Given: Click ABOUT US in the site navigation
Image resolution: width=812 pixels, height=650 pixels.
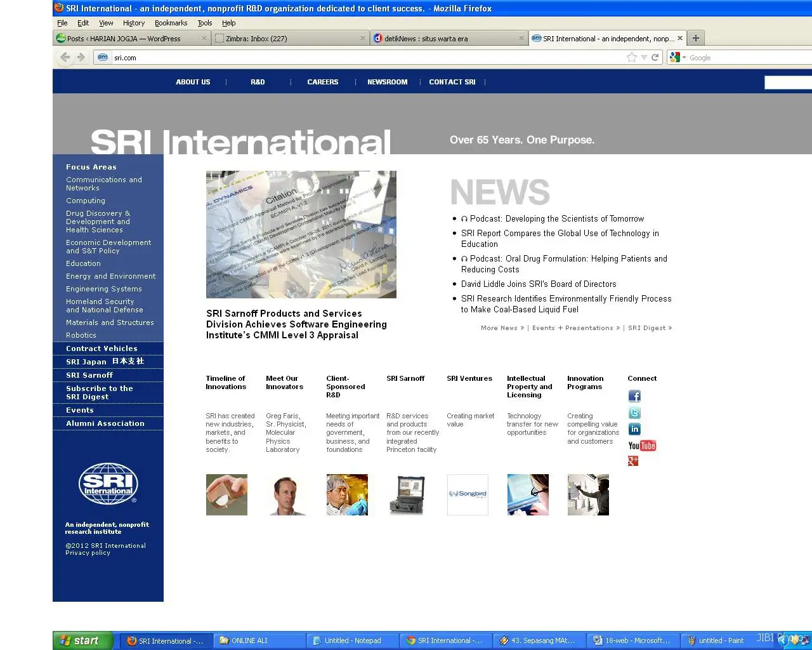Looking at the screenshot, I should pos(193,82).
